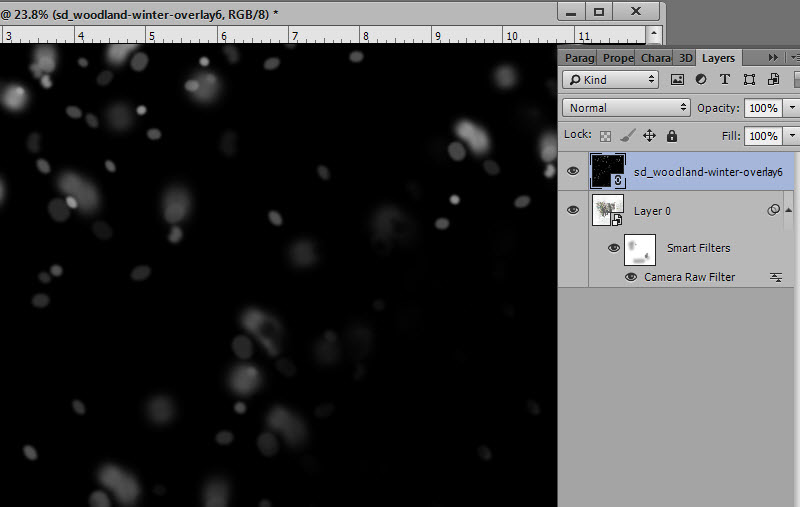This screenshot has height=507, width=800.
Task: Select Smart Filters mask thumbnail
Action: (x=640, y=249)
